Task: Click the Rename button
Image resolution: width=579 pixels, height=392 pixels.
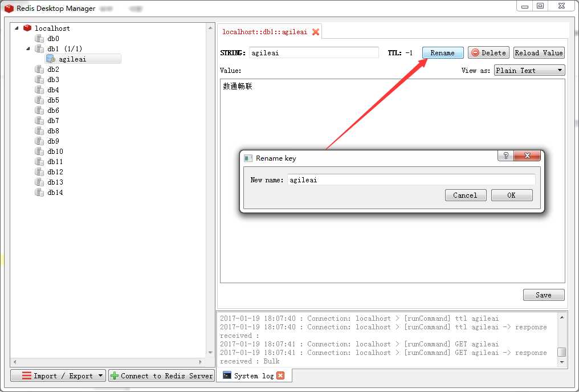Action: [443, 53]
